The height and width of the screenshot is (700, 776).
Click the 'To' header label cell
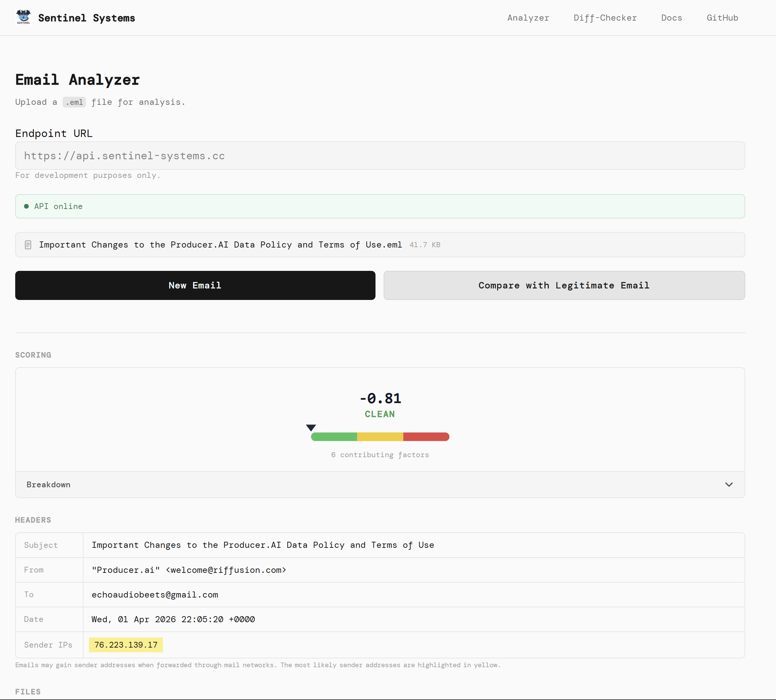49,594
